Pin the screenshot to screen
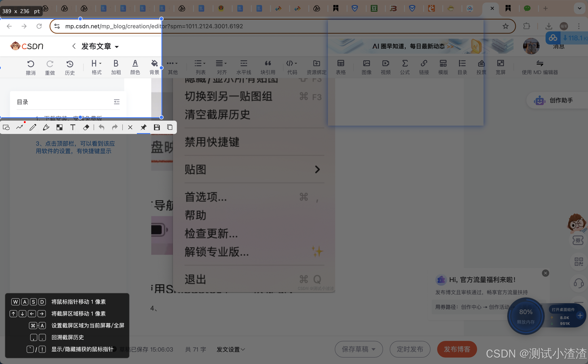This screenshot has width=588, height=364. [144, 127]
